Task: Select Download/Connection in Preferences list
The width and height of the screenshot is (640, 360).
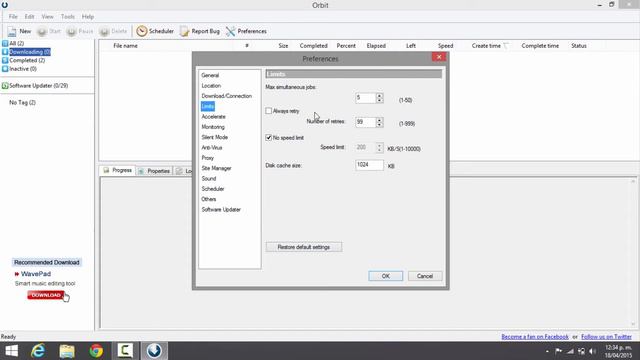Action: [227, 96]
